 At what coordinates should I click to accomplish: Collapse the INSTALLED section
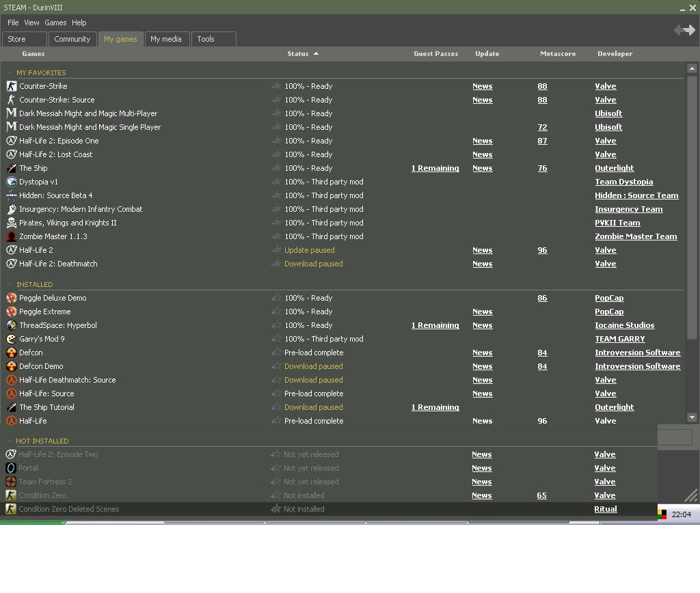pyautogui.click(x=10, y=285)
